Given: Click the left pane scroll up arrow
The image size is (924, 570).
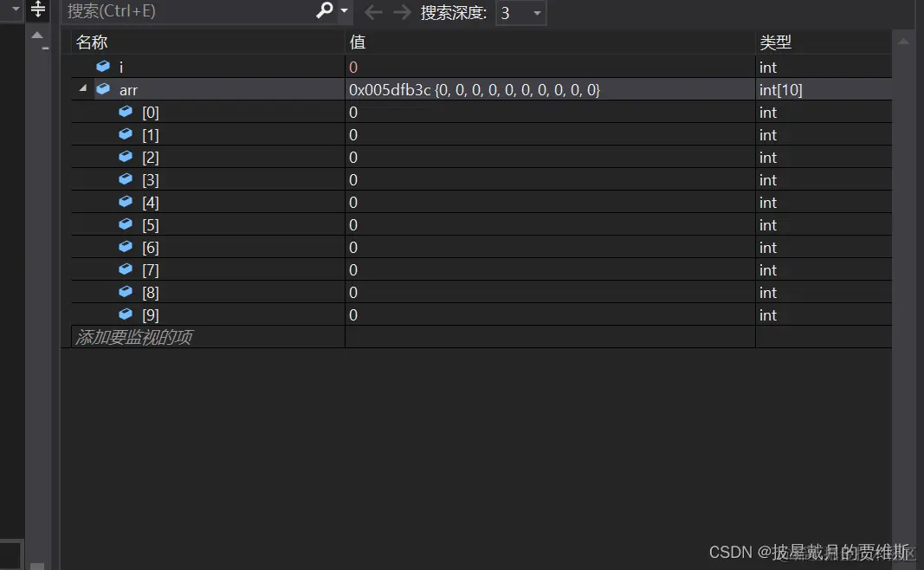Looking at the screenshot, I should point(37,36).
